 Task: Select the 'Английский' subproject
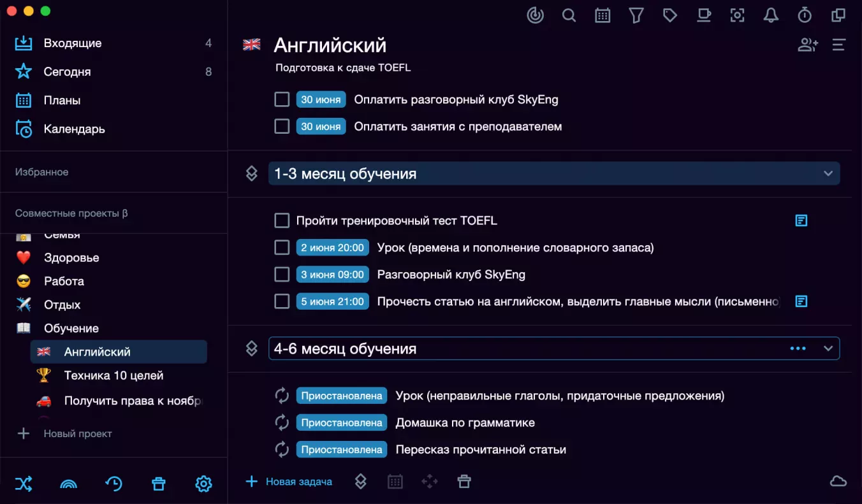pyautogui.click(x=119, y=352)
